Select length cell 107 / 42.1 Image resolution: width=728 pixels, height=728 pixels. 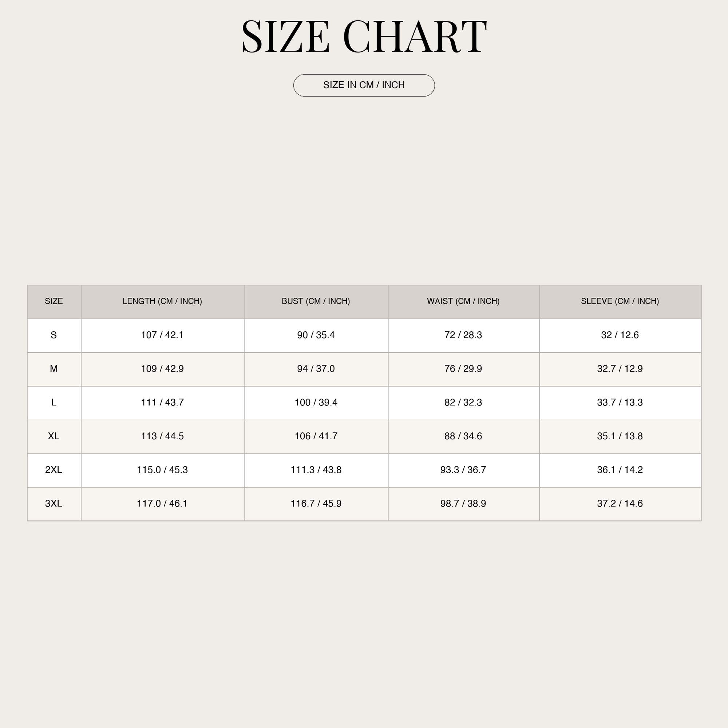pyautogui.click(x=162, y=335)
